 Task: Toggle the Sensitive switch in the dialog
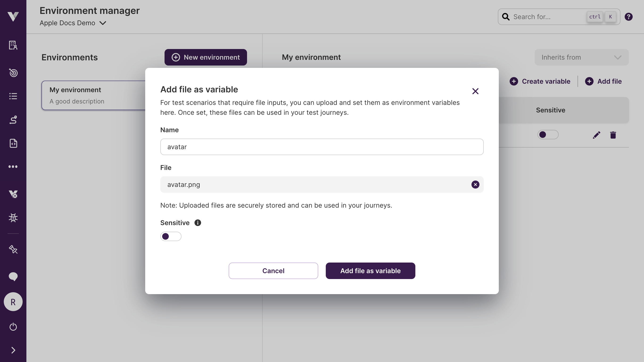click(x=171, y=236)
